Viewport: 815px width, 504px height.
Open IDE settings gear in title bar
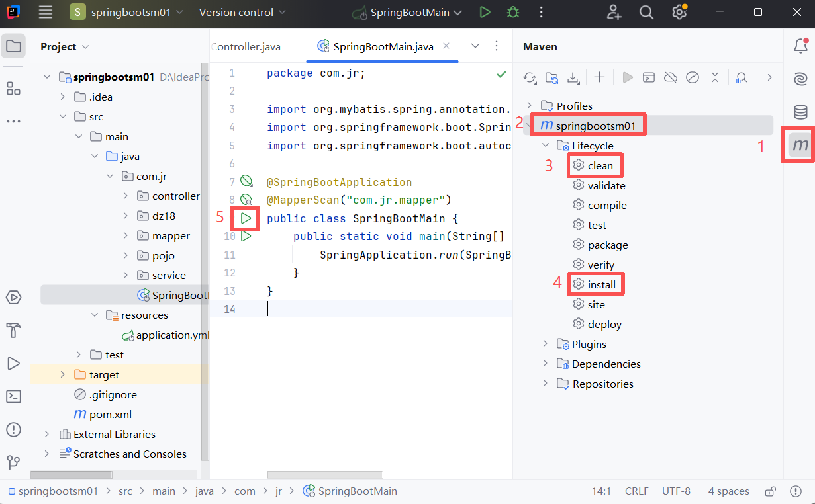(679, 12)
